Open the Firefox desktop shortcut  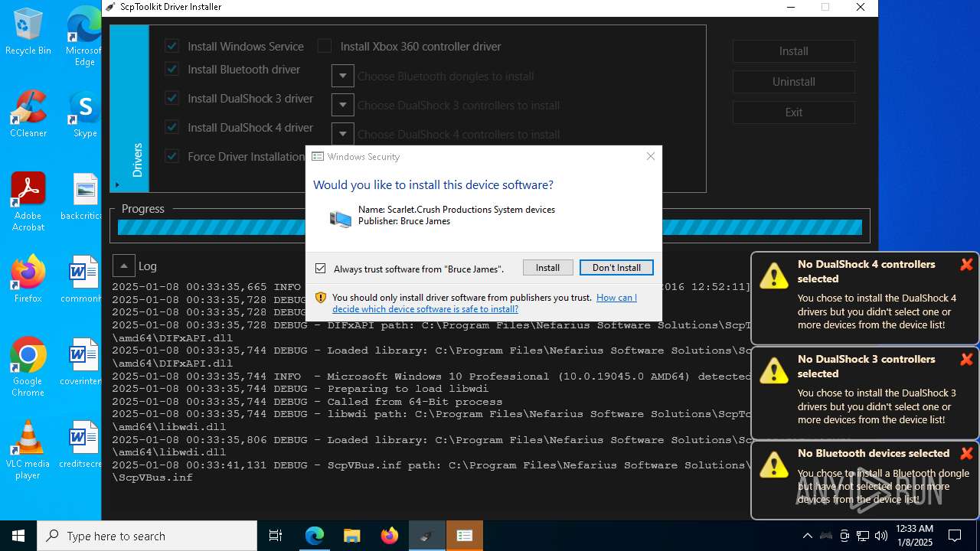(28, 279)
